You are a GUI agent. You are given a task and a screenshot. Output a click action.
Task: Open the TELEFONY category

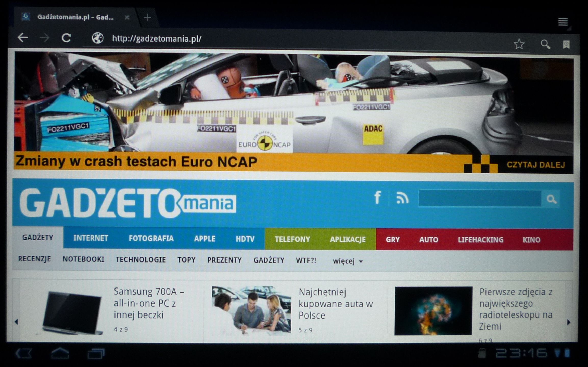292,239
